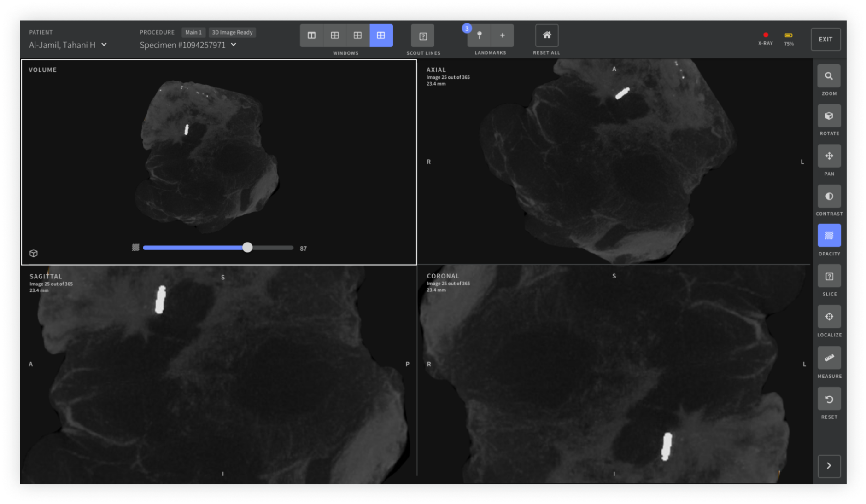866x504 pixels.
Task: Open the patient Al-Jamil, Tahani H dropdown
Action: pyautogui.click(x=104, y=45)
